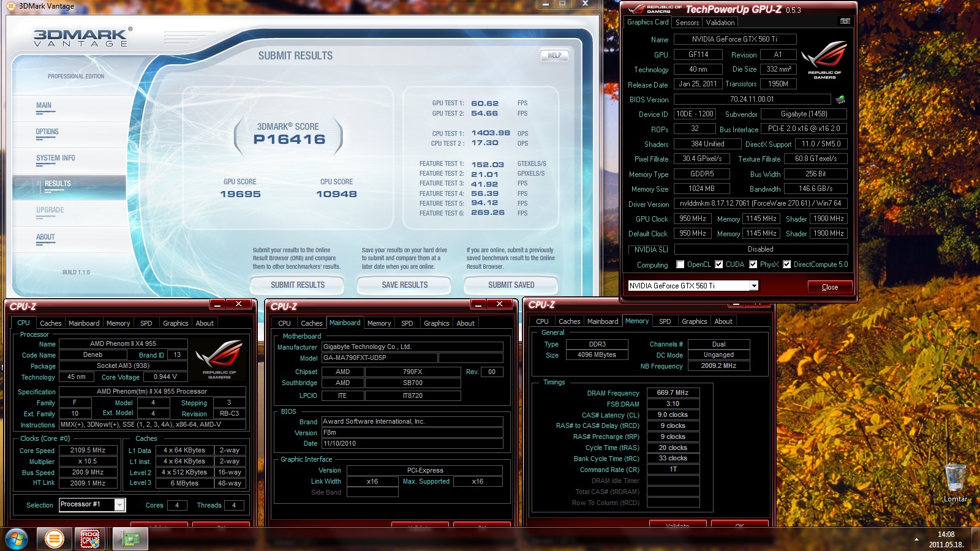Image resolution: width=980 pixels, height=551 pixels.
Task: Toggle the PhysX checkbox in GPU-Z
Action: [753, 264]
